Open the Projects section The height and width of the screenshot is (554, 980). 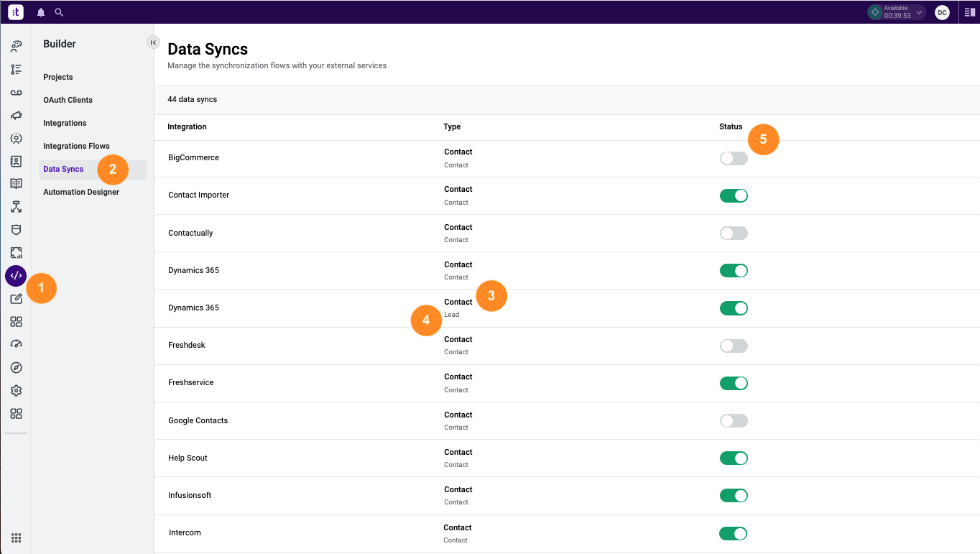click(57, 77)
